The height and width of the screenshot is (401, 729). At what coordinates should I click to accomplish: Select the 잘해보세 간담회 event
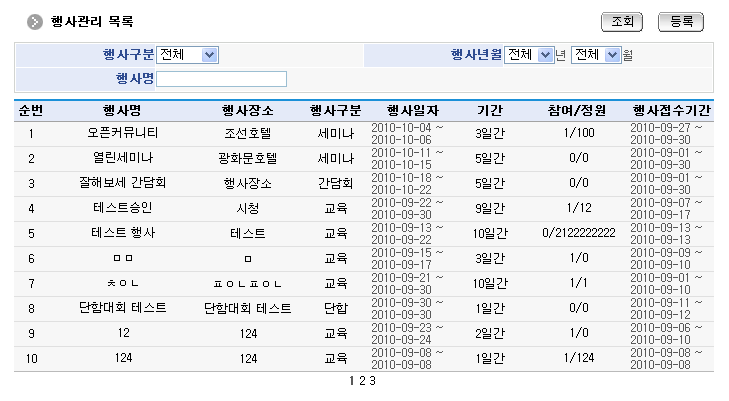[x=123, y=183]
